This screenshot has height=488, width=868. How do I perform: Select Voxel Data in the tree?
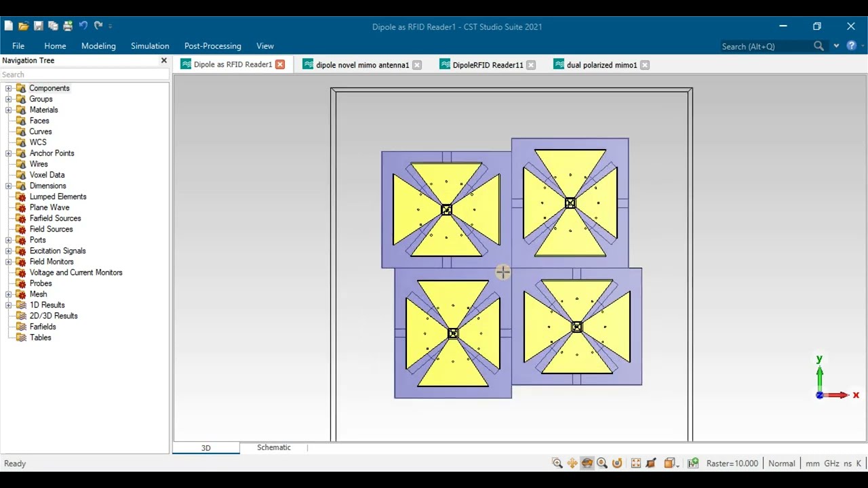47,175
